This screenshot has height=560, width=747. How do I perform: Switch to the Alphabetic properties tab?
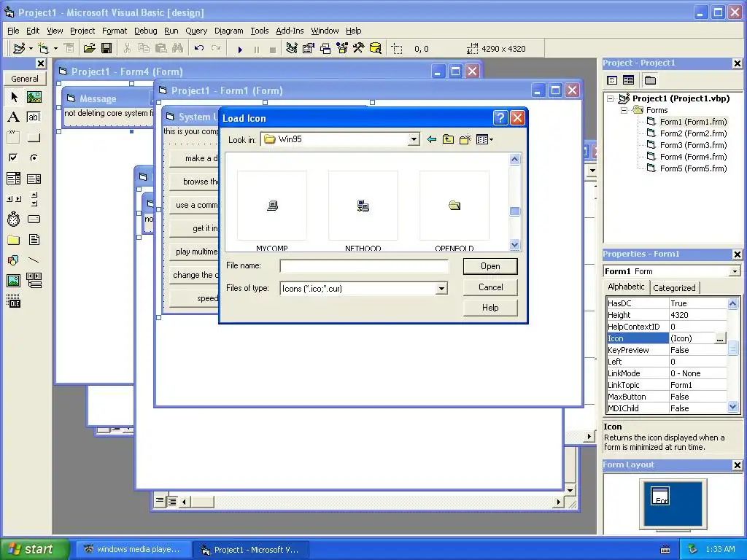click(626, 287)
